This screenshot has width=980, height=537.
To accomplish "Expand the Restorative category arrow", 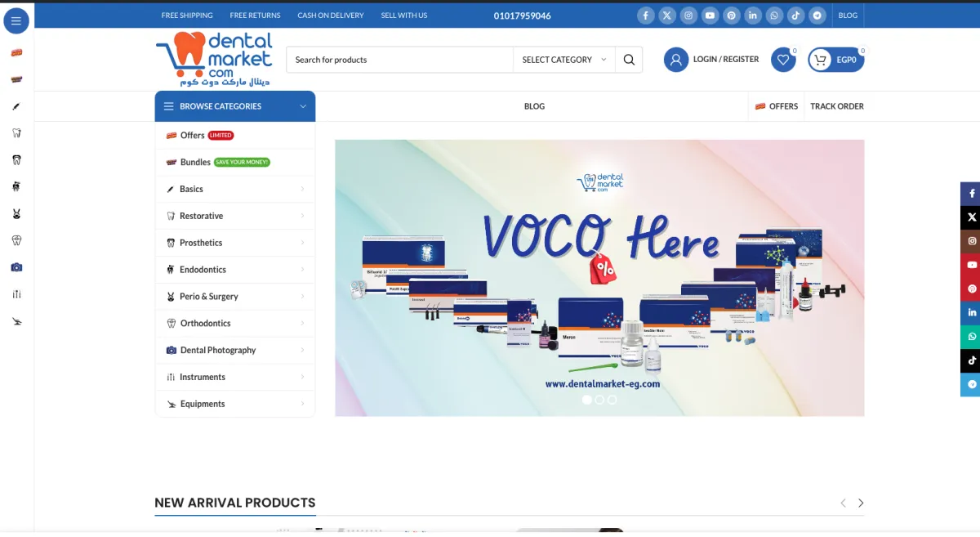I will tap(302, 216).
